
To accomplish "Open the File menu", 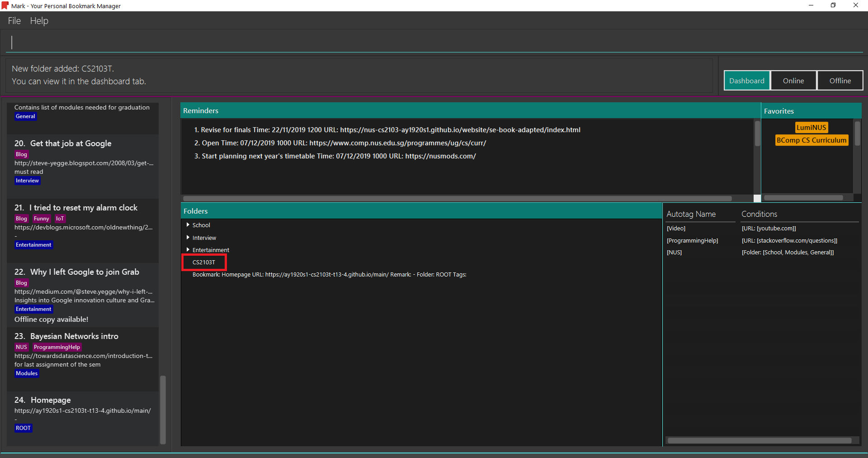I will click(x=14, y=21).
